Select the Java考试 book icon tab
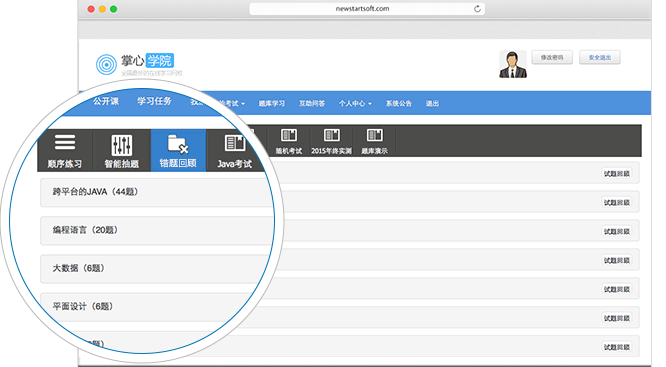The width and height of the screenshot is (666, 367). (x=234, y=150)
